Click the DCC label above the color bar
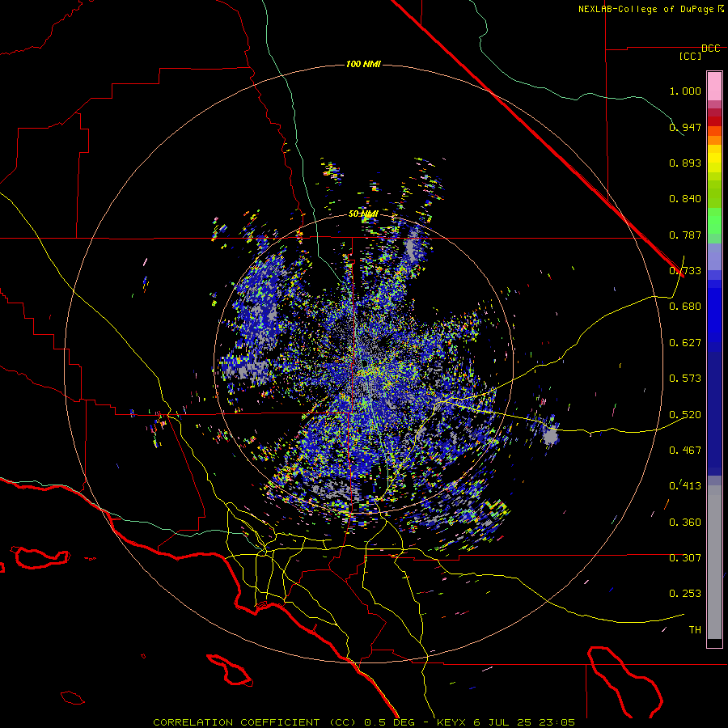The height and width of the screenshot is (728, 728). (710, 49)
